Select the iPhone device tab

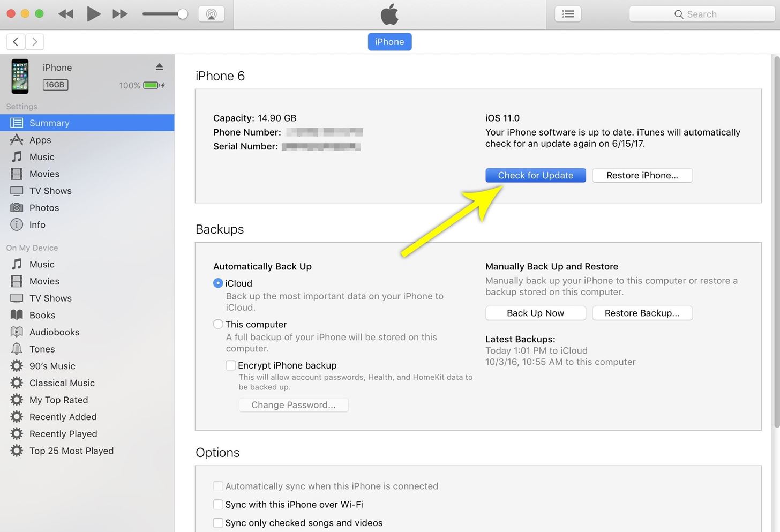pos(389,42)
